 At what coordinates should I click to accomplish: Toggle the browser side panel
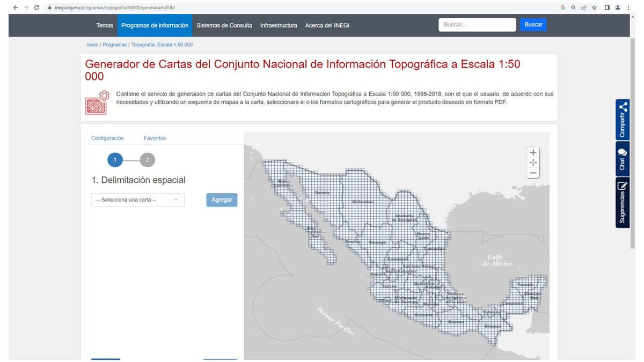click(x=607, y=8)
